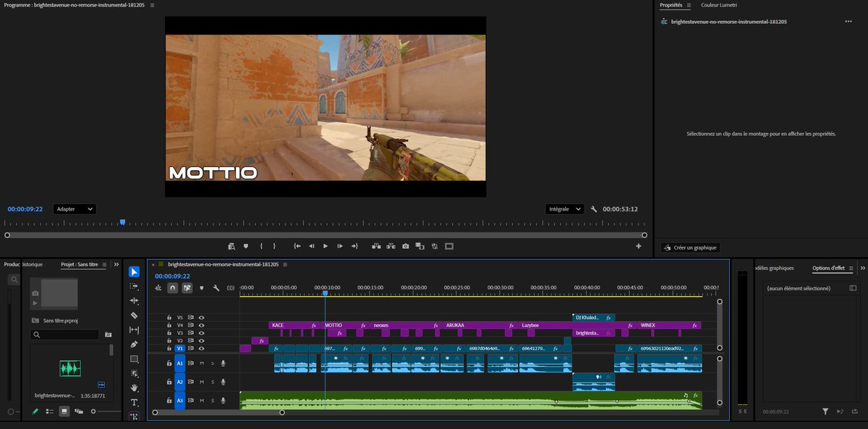Click the search bin folder icon in Project panel
This screenshot has width=868, height=429.
pos(109,335)
